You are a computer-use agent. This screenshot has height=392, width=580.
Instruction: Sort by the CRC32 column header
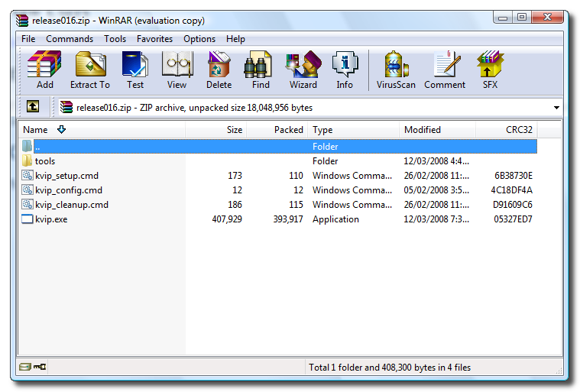(x=507, y=130)
